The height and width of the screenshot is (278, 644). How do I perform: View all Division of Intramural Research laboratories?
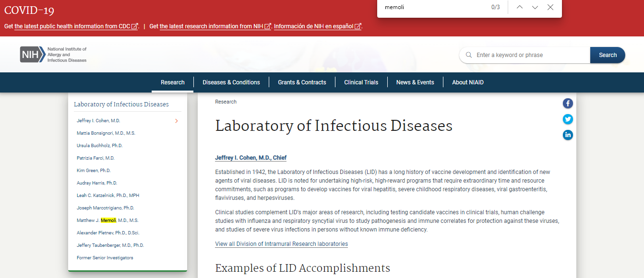coord(281,244)
